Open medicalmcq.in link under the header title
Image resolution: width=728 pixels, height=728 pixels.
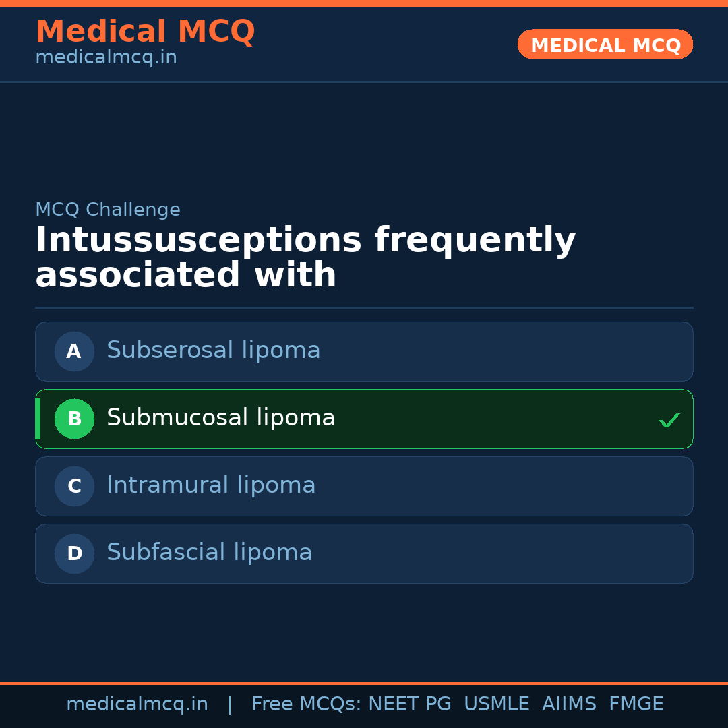(106, 58)
